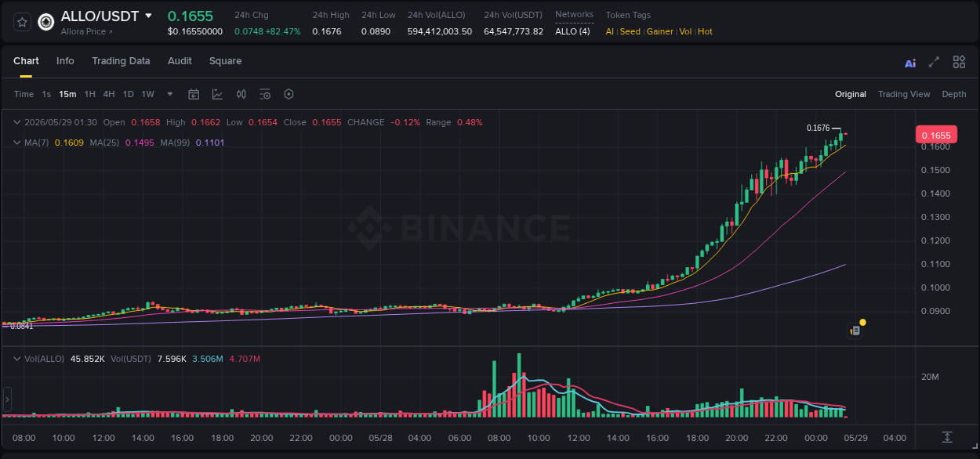Image resolution: width=980 pixels, height=459 pixels.
Task: Switch to Original chart view
Action: (x=851, y=94)
